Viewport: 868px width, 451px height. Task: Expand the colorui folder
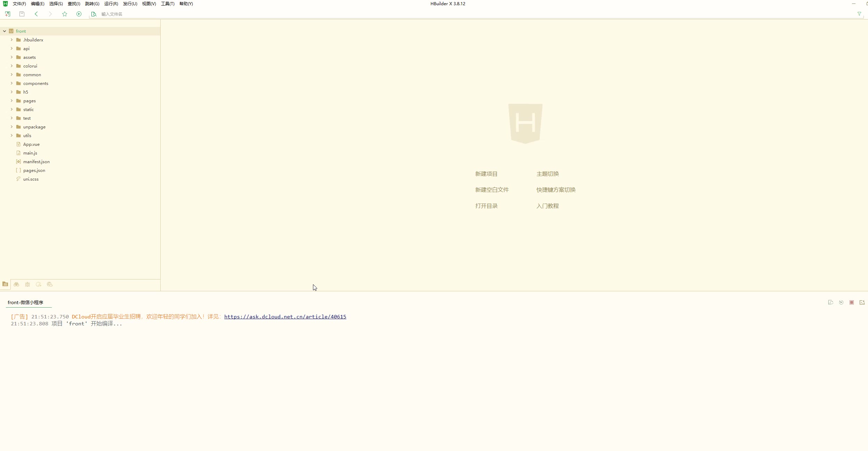[11, 66]
